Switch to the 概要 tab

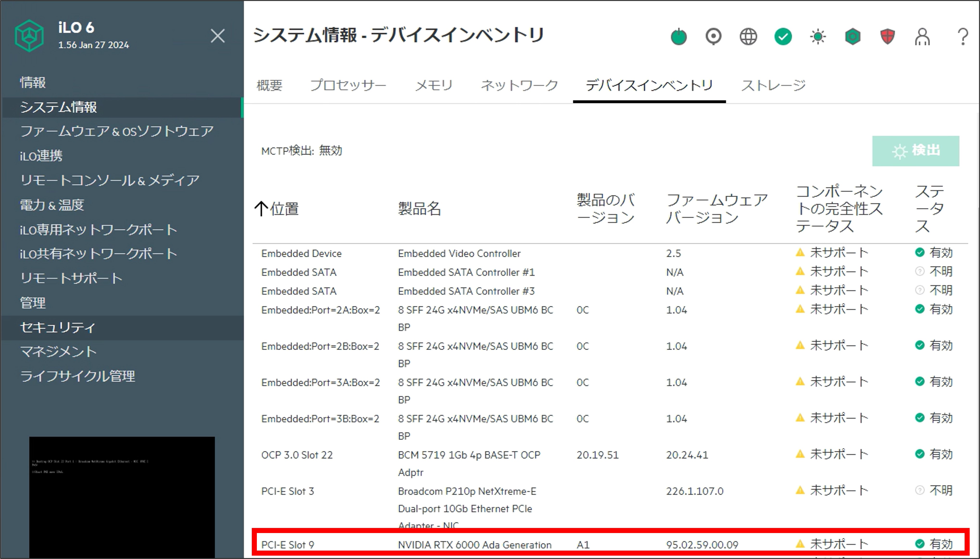tap(270, 85)
